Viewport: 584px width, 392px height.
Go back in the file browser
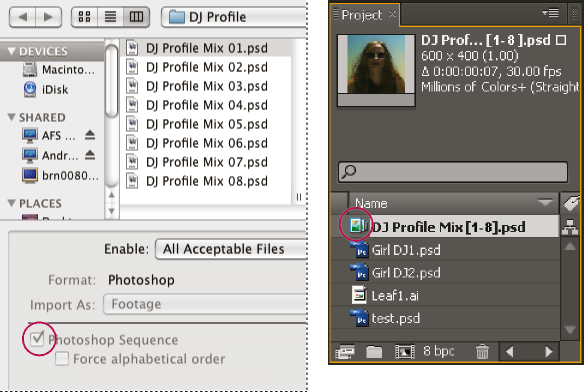pos(22,17)
